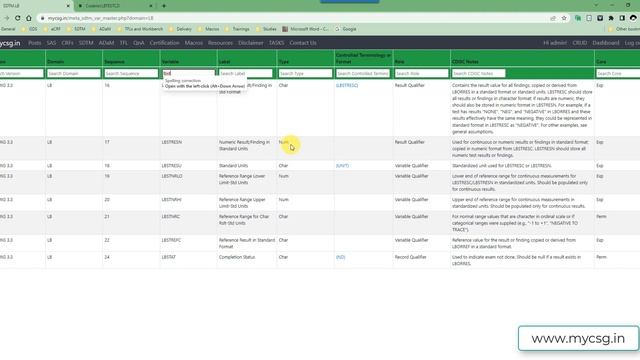
Task: Select the LBSTRESN variable cell
Action: coord(172,142)
